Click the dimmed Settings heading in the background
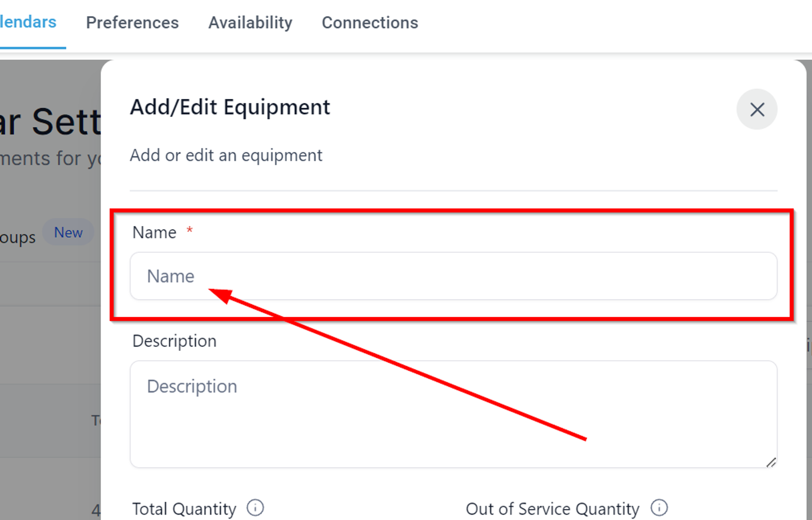The height and width of the screenshot is (520, 812). coord(50,122)
